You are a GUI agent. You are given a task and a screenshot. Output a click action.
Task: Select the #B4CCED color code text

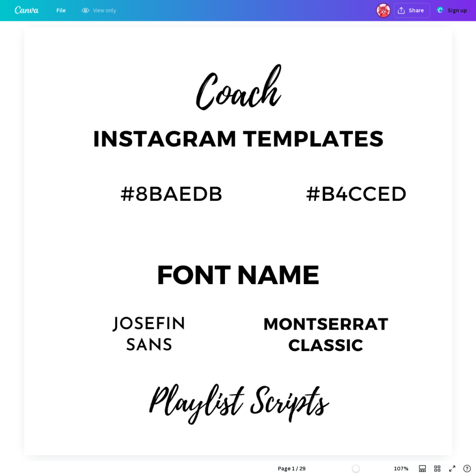356,194
